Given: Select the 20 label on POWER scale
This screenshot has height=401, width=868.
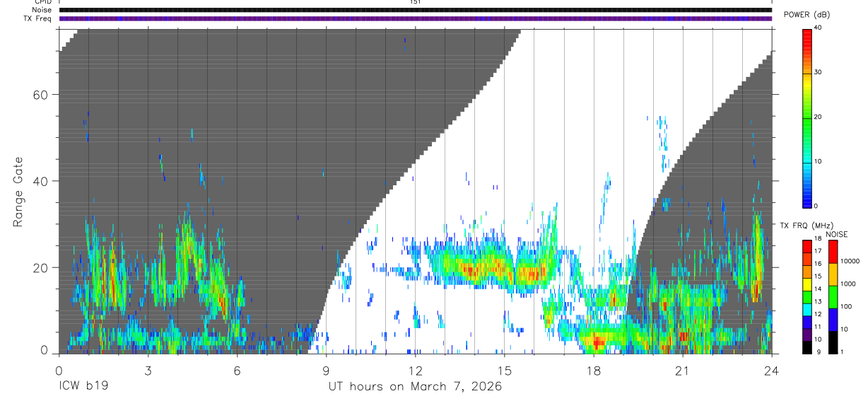Looking at the screenshot, I should pos(818,117).
